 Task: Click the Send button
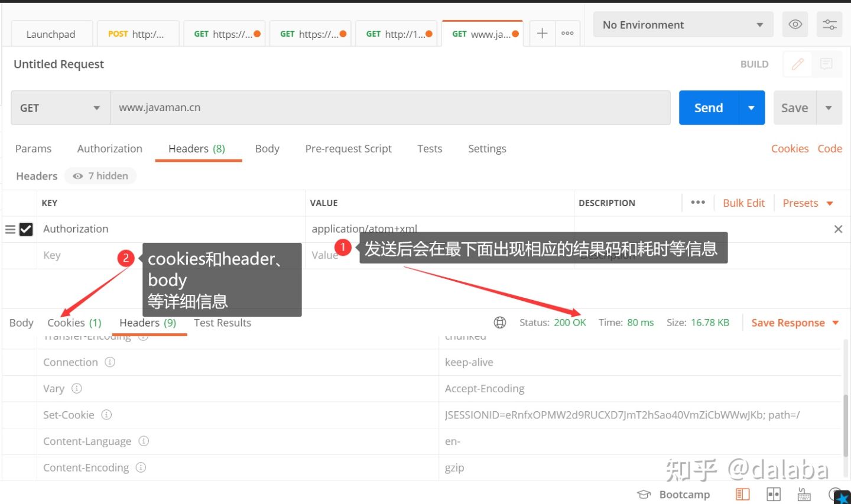pos(709,108)
